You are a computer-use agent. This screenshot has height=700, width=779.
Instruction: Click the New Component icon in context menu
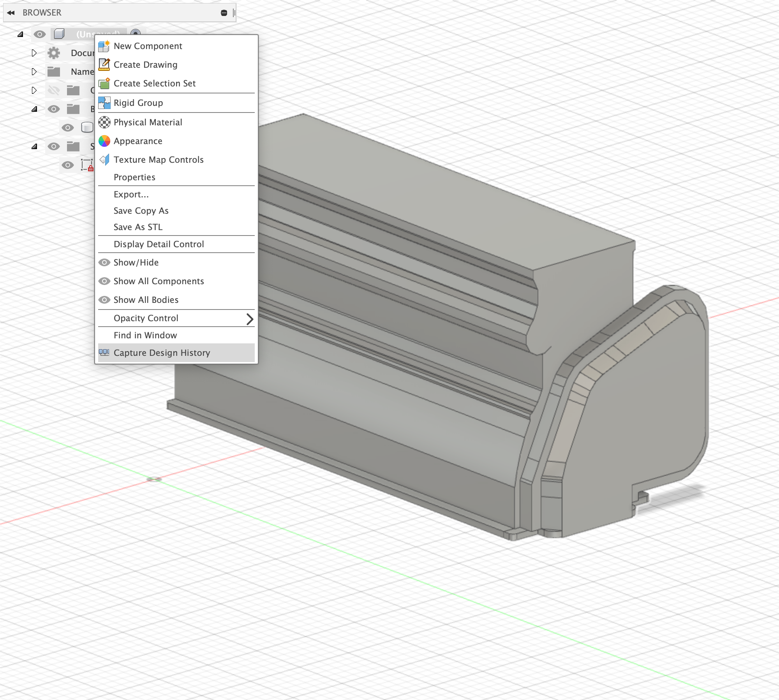coord(104,46)
